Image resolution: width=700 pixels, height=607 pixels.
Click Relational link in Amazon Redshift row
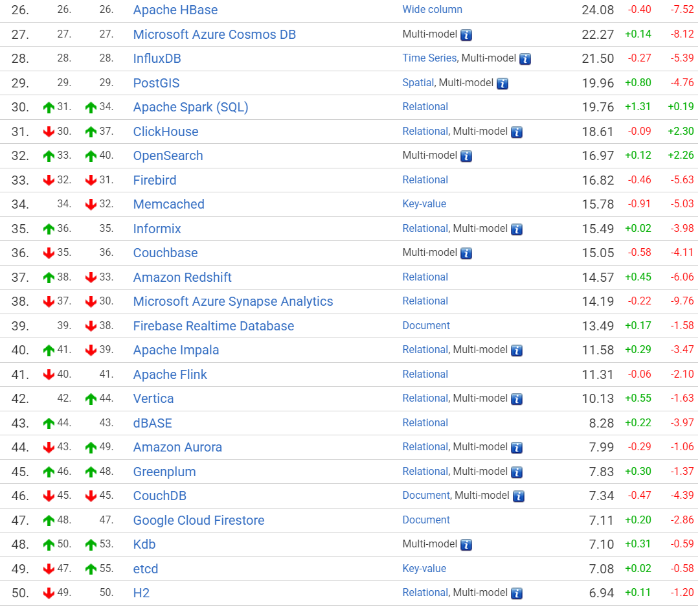[425, 277]
